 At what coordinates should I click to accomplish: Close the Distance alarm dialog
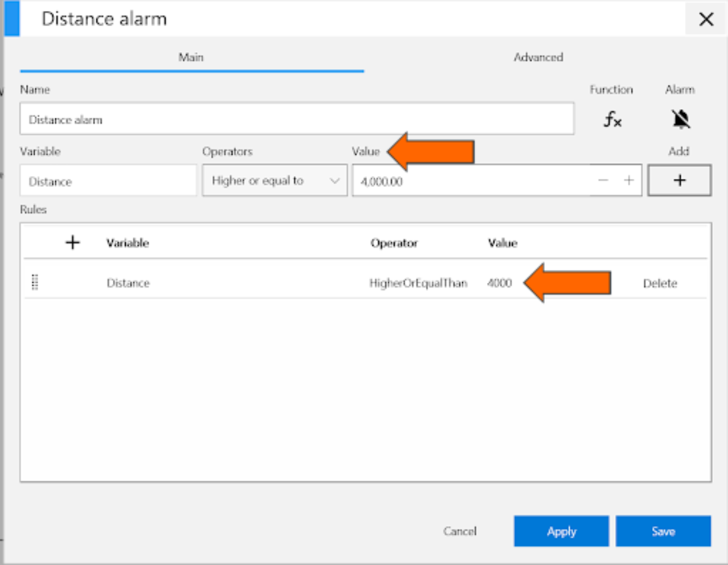pyautogui.click(x=706, y=19)
